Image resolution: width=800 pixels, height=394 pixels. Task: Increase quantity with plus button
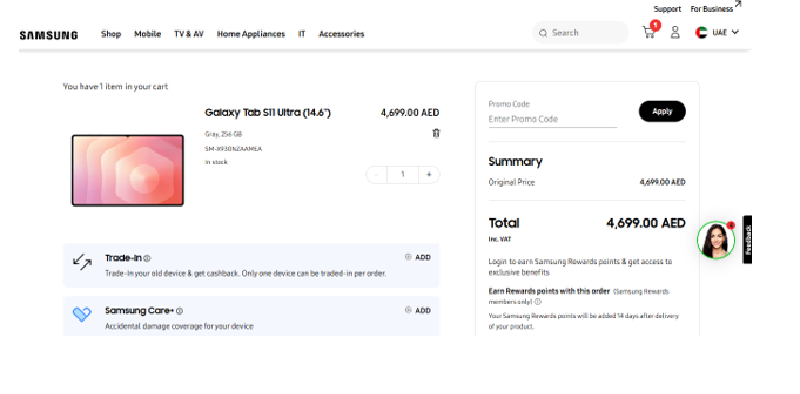[429, 175]
